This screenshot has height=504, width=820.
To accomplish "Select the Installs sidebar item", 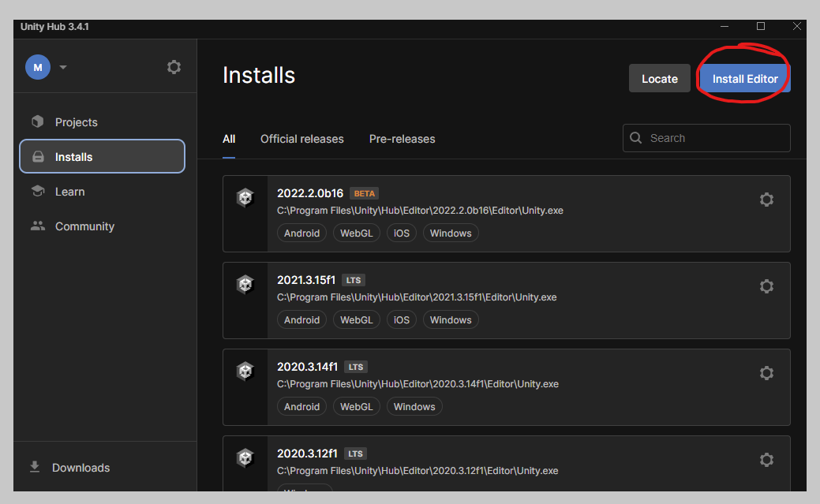I will 102,156.
